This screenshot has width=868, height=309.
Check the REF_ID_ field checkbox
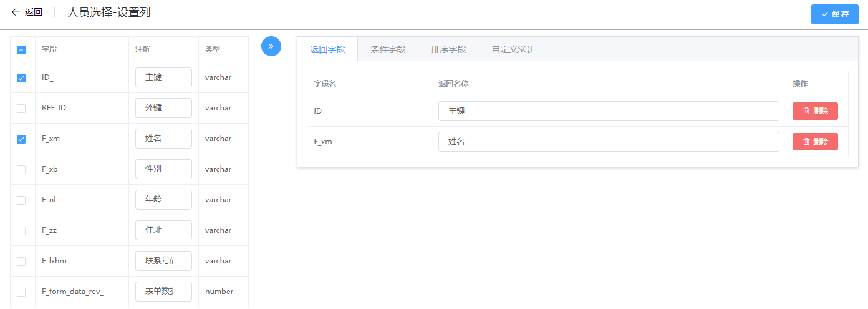(x=21, y=109)
